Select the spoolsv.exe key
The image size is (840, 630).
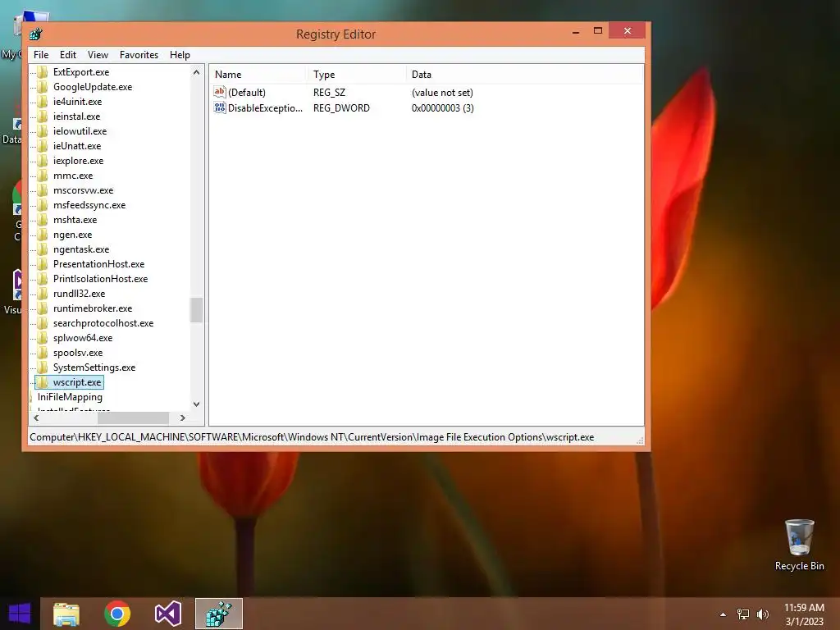click(78, 353)
